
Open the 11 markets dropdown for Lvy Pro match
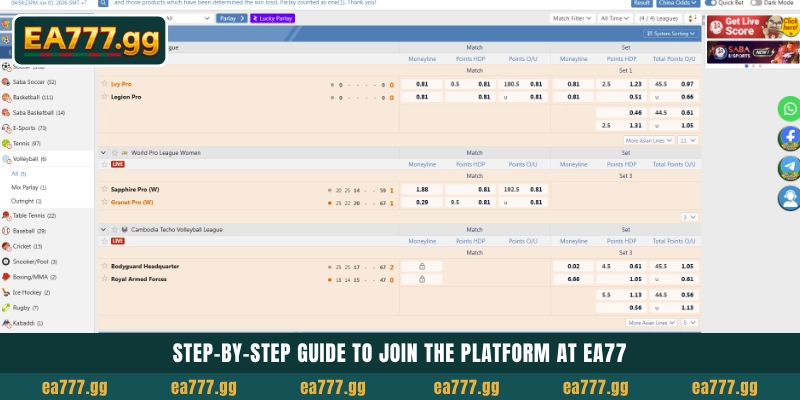[688, 140]
